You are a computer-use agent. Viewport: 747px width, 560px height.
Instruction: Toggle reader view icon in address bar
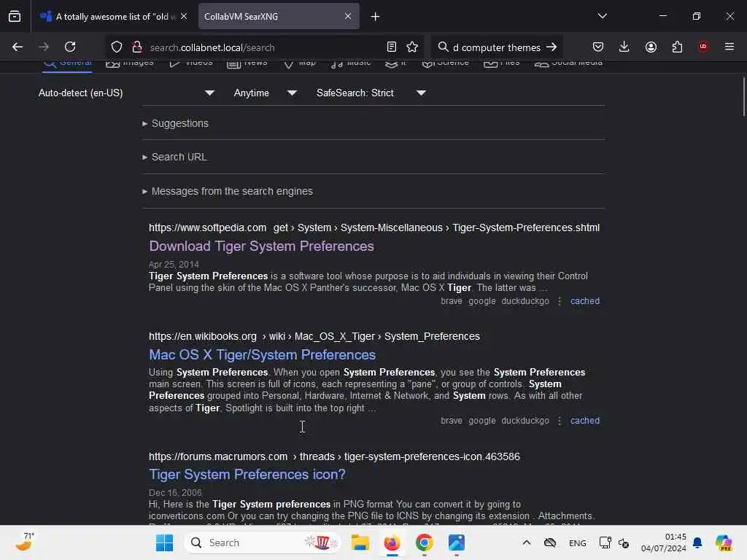pos(392,47)
